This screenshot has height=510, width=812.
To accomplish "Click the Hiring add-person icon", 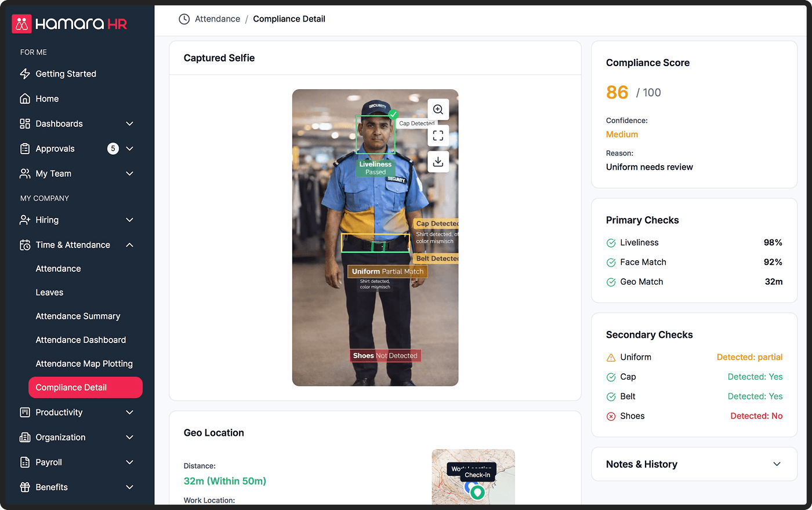I will (25, 220).
